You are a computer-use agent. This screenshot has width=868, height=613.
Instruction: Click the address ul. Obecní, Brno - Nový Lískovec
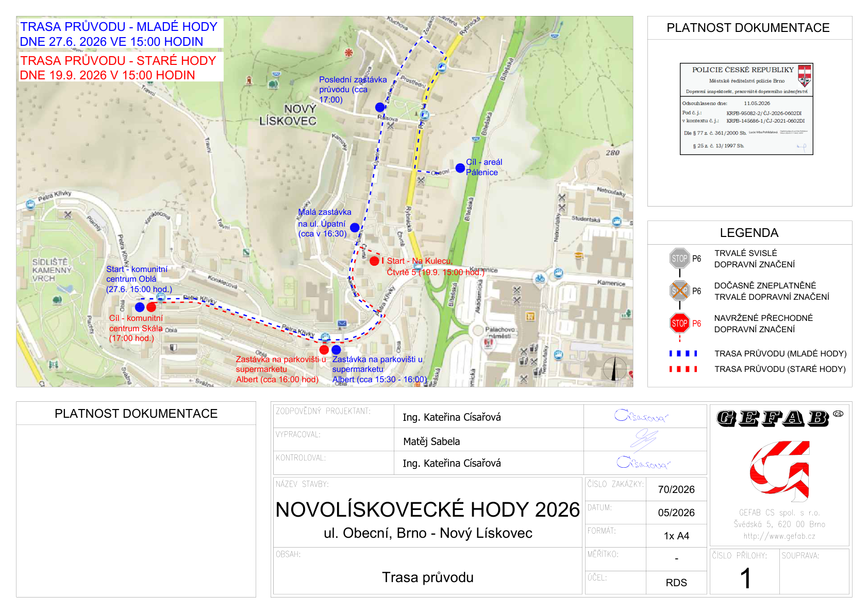pyautogui.click(x=428, y=533)
